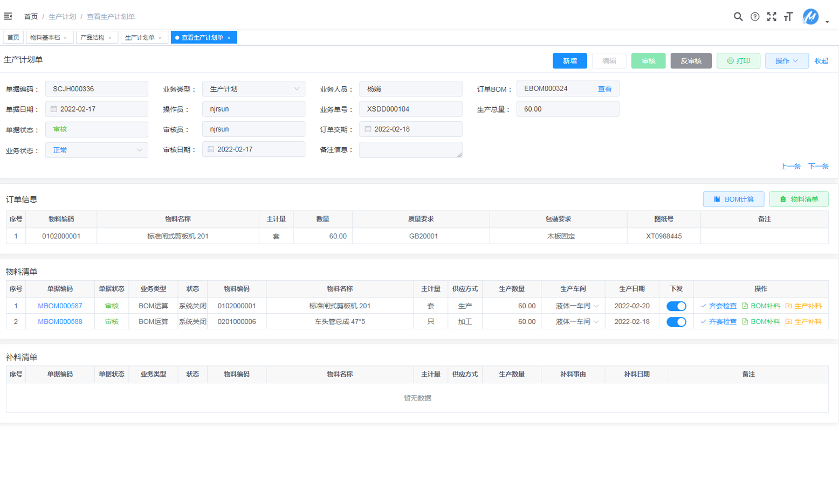Viewport: 839px width, 504px height.
Task: Toggle 下发 switch for MBOM000587
Action: 676,306
